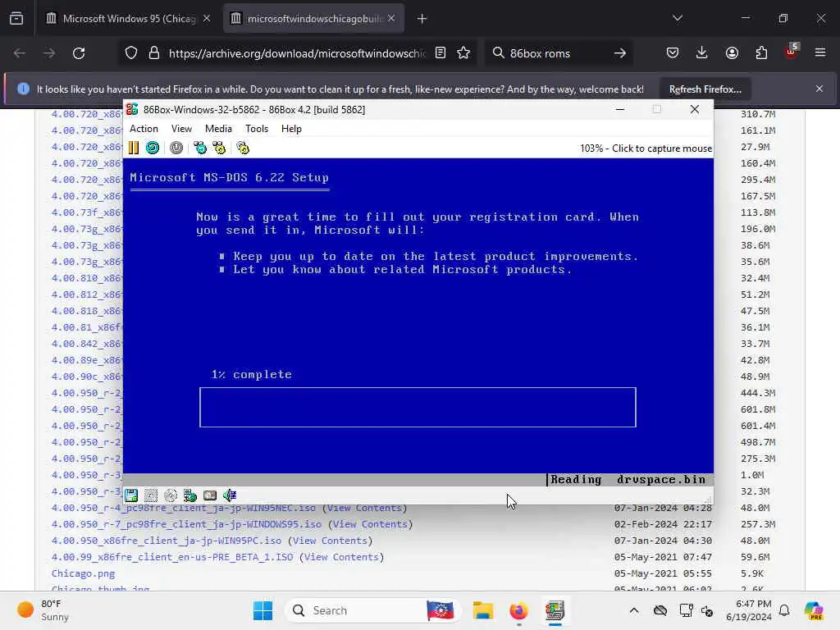
Task: Click the Refresh Firefox... button
Action: point(705,89)
